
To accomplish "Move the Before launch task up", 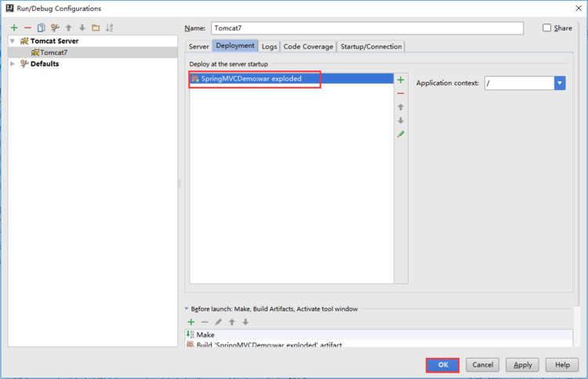I will (x=232, y=322).
